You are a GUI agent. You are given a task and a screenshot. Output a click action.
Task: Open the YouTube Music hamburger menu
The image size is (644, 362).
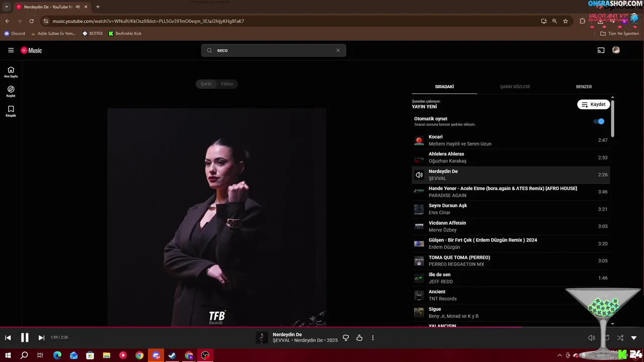11,50
